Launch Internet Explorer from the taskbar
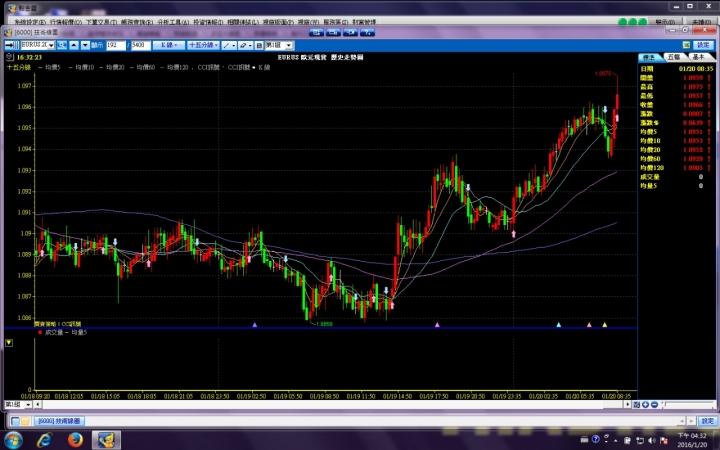 [45, 440]
